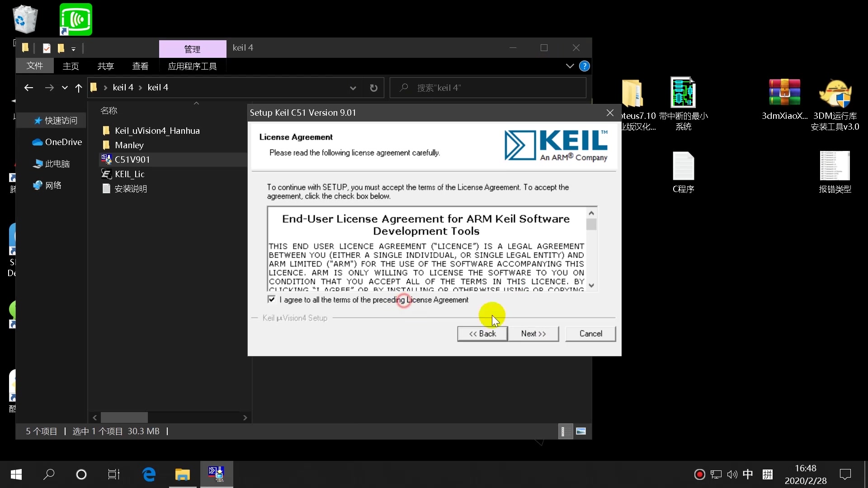Click the quick access properties icon

coord(47,48)
